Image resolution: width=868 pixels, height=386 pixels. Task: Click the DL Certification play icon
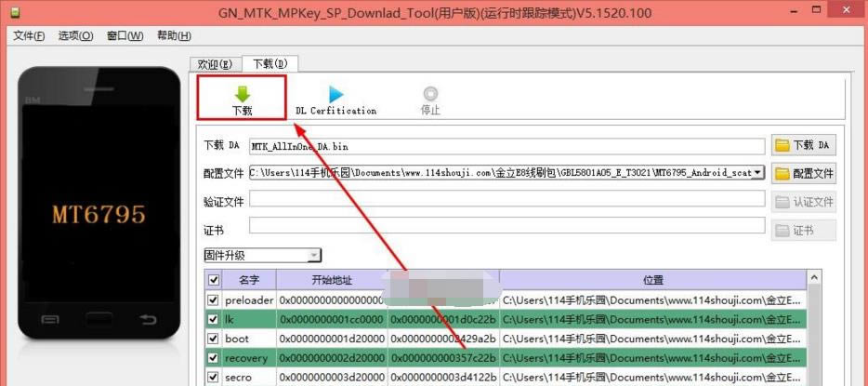pos(335,94)
